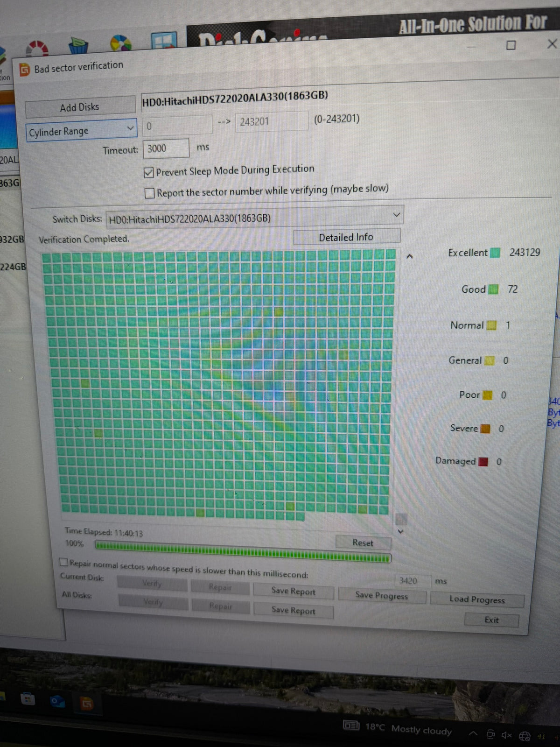Click the Save Progress button
This screenshot has height=747, width=560.
pos(382,595)
